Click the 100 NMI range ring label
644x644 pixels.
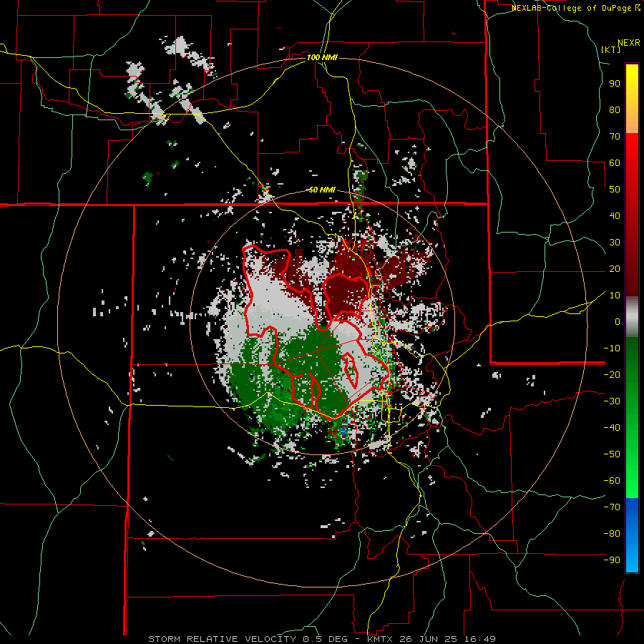(x=322, y=57)
